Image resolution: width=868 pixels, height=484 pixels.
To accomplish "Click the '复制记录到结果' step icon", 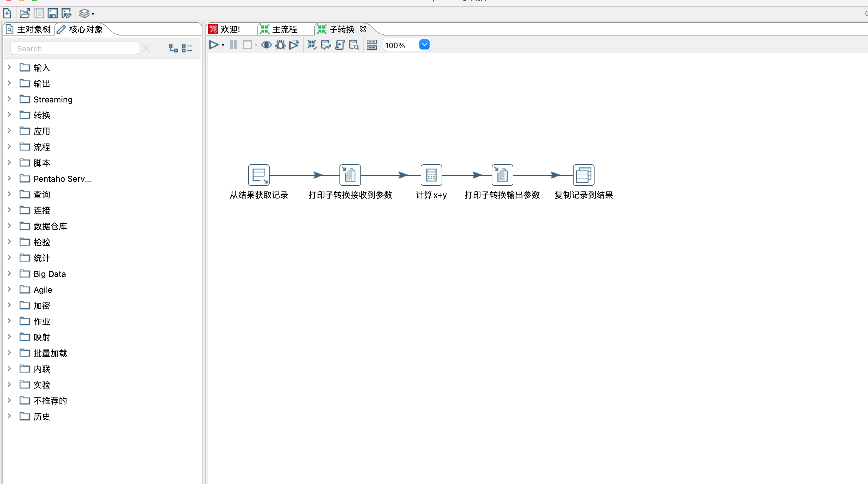I will point(583,175).
